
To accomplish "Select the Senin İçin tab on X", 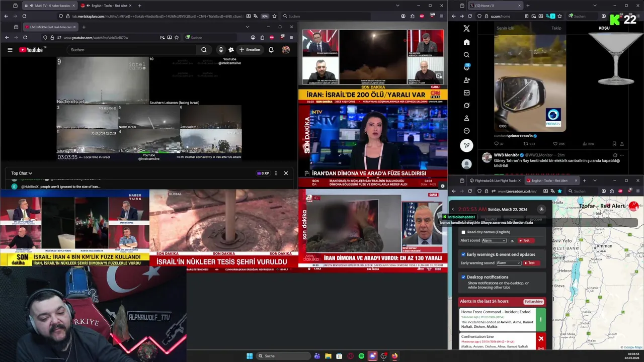I will point(505,28).
